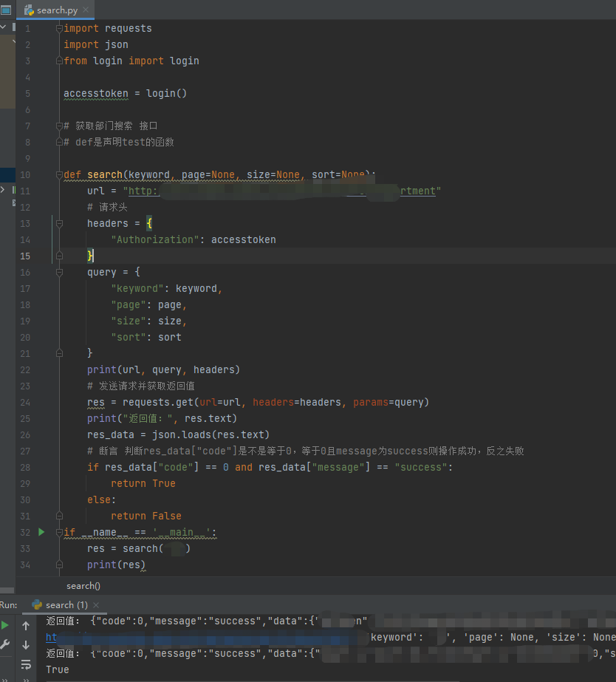This screenshot has height=682, width=616.
Task: Click line number 24 in the gutter
Action: tap(25, 403)
